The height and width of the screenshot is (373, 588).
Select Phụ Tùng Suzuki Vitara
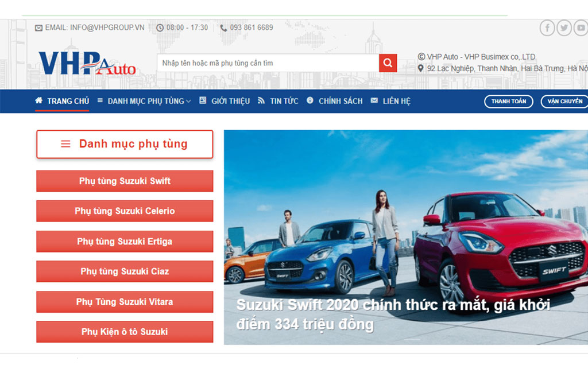(x=125, y=302)
